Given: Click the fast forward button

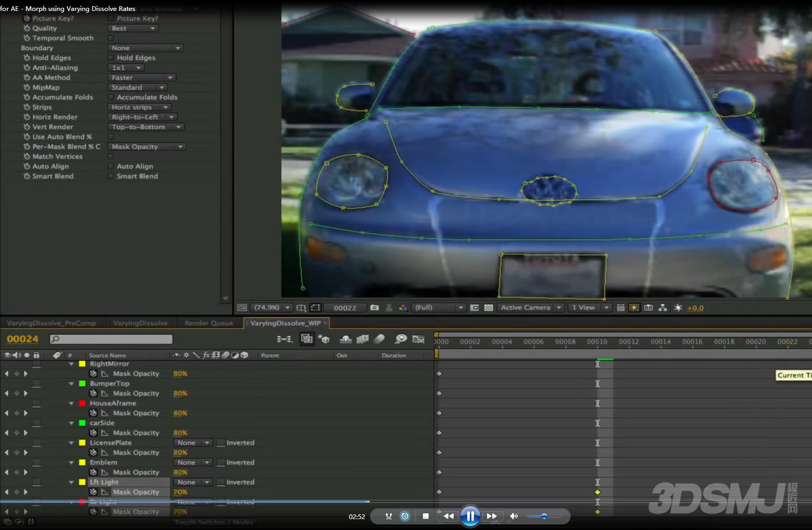Looking at the screenshot, I should click(492, 516).
